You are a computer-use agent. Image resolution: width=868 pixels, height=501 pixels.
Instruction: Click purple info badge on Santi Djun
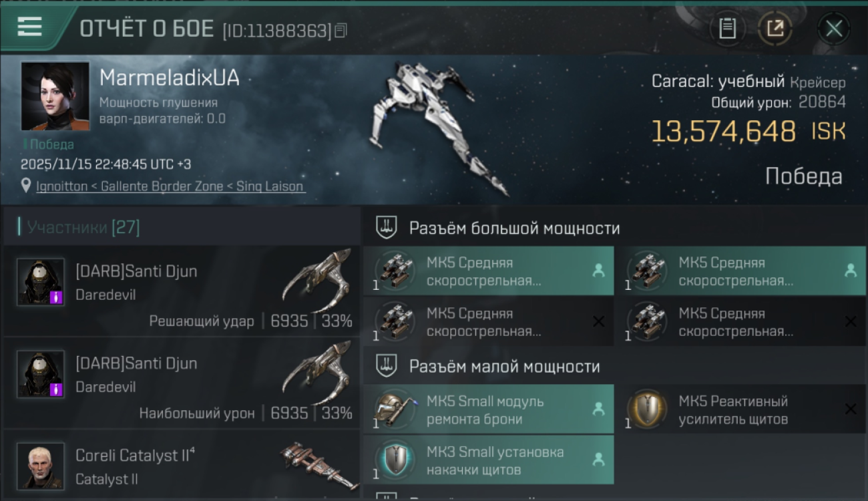pyautogui.click(x=57, y=297)
